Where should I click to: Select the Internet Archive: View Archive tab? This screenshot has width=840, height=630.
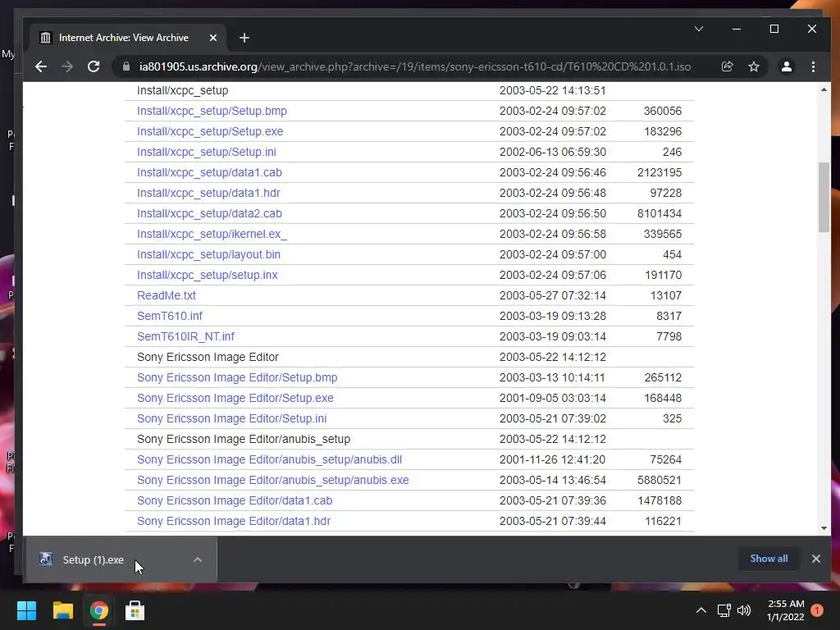(129, 38)
